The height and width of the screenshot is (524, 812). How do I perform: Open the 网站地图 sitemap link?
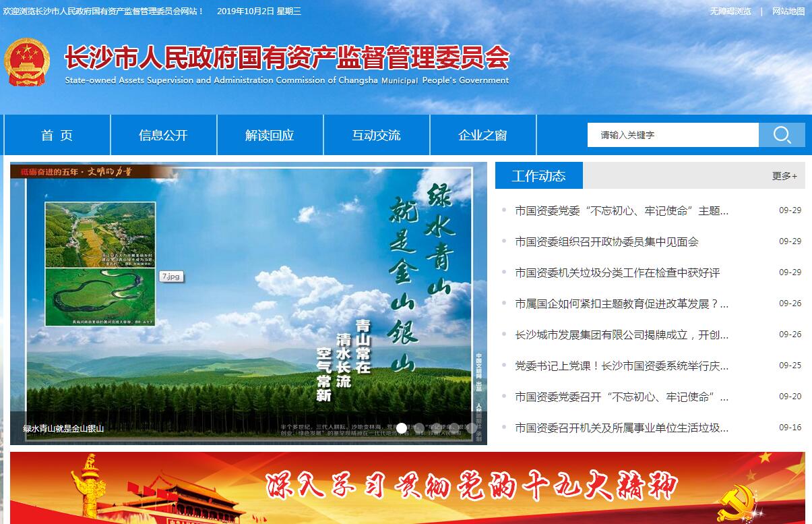coord(788,11)
